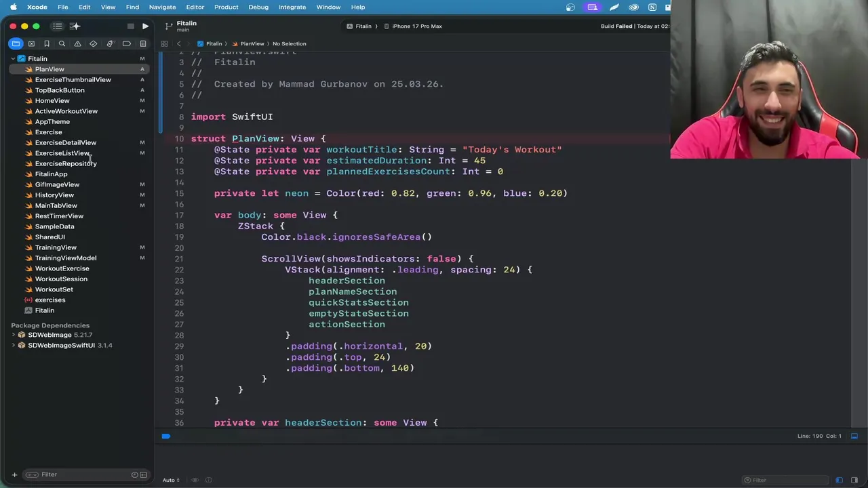Open the Project navigator folder tab

click(16, 43)
